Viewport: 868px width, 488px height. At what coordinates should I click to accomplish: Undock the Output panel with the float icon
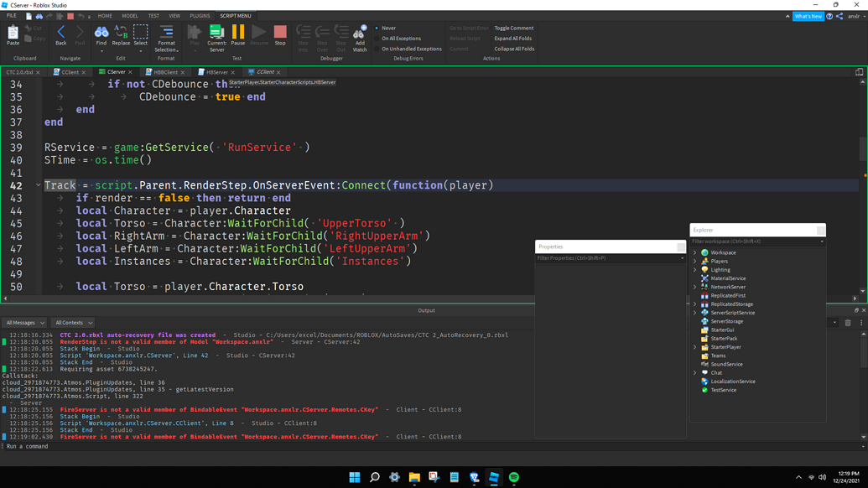pos(856,310)
